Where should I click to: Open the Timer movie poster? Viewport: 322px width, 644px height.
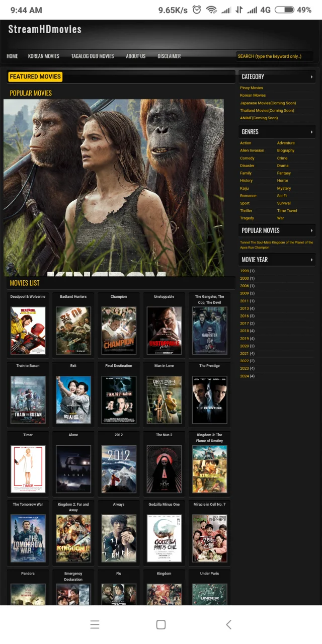click(x=28, y=469)
